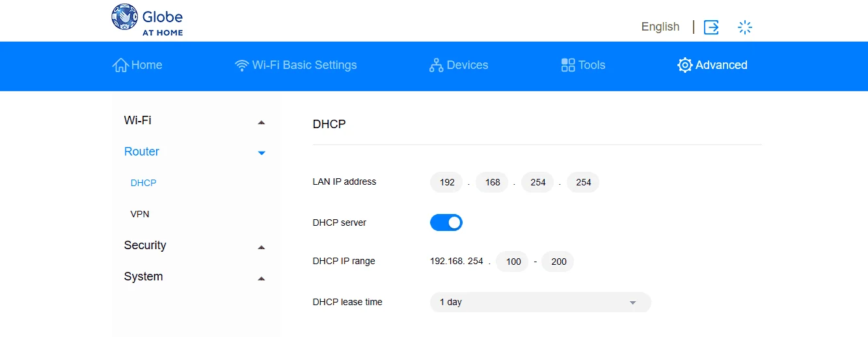Image resolution: width=868 pixels, height=337 pixels.
Task: Open the DHCP lease time dropdown
Action: [x=541, y=302]
